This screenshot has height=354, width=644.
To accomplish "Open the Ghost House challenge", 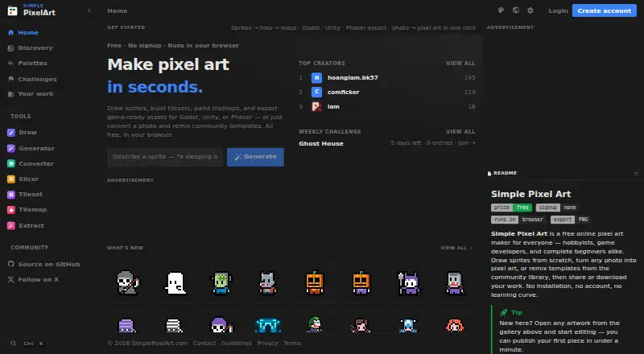I will tap(321, 143).
